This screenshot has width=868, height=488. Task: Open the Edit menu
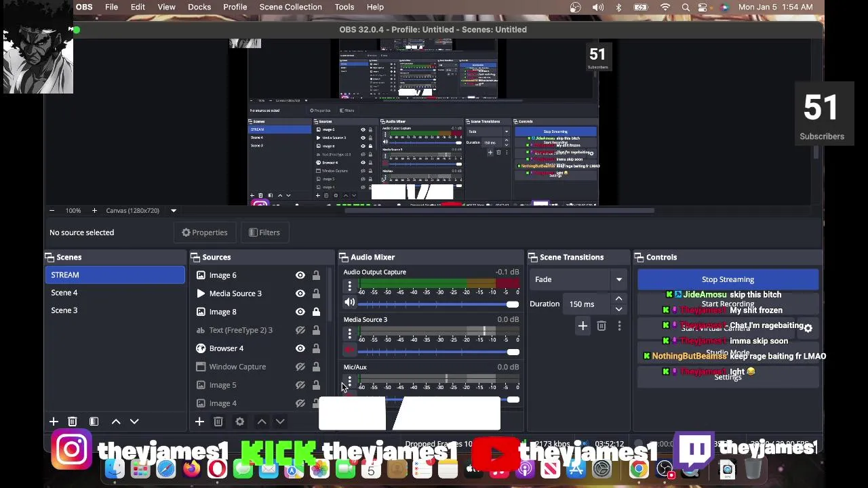tap(138, 7)
